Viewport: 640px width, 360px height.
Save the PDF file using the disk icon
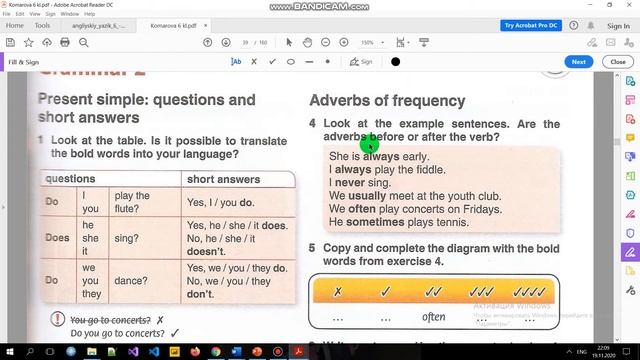(x=10, y=42)
